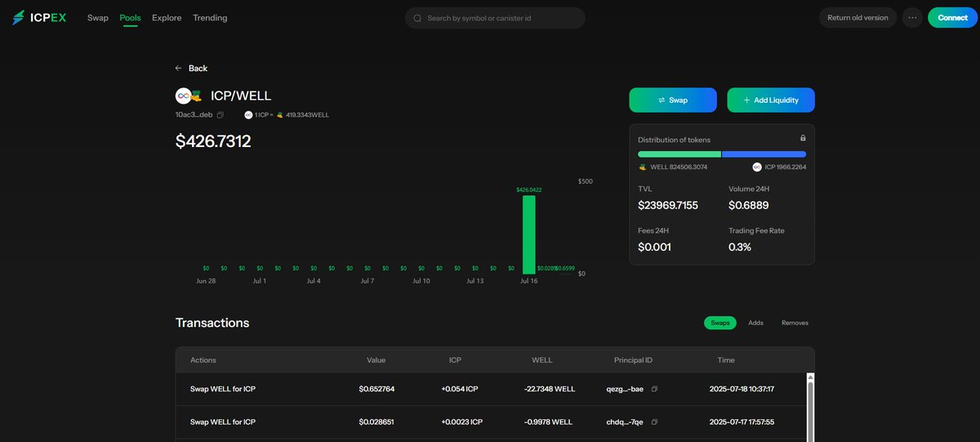Screen dimensions: 980x442
Task: Click the lock icon in distribution panel
Action: 803,138
